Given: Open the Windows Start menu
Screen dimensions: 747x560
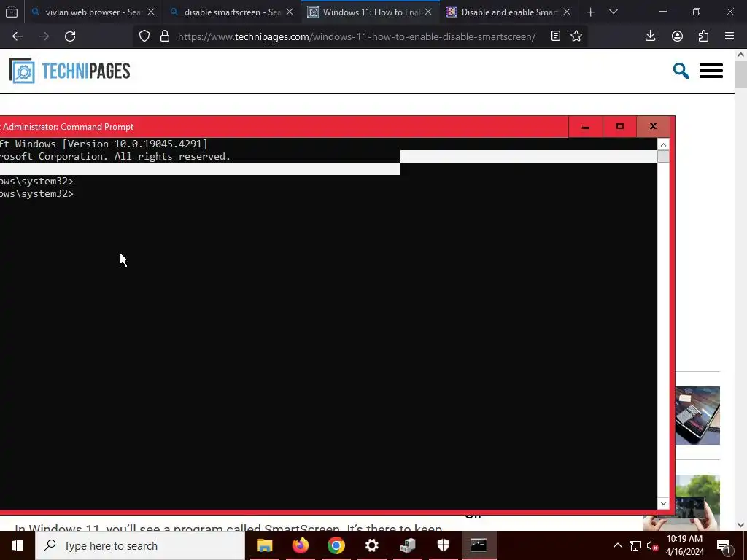Looking at the screenshot, I should [18, 545].
